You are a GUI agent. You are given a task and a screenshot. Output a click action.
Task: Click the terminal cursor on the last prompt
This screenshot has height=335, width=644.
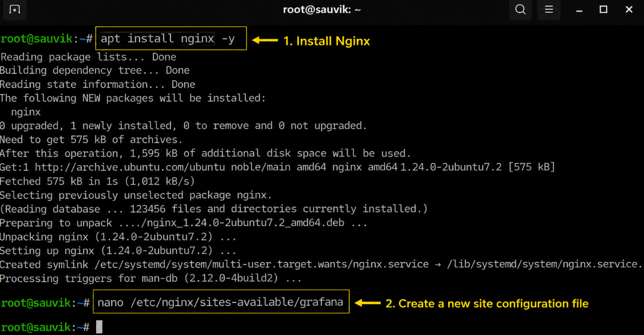[99, 327]
